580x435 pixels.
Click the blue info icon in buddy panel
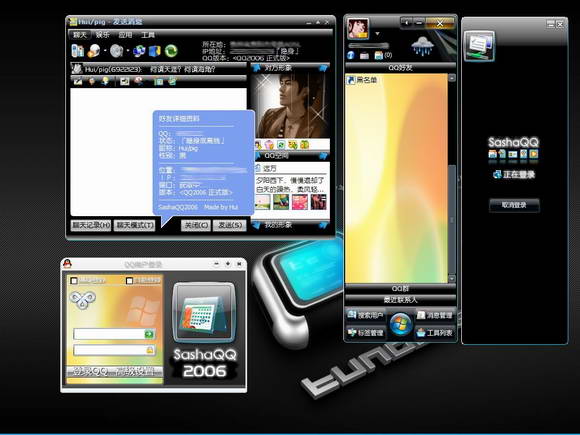click(351, 55)
